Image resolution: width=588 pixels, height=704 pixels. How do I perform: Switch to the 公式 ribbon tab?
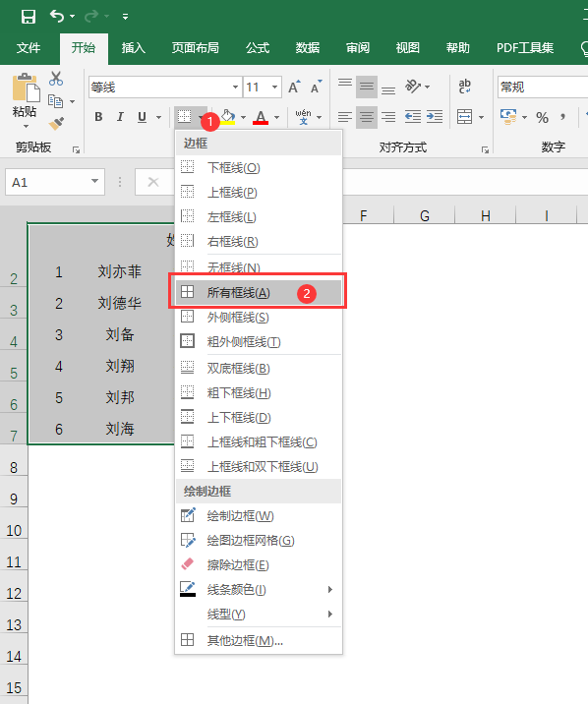click(258, 47)
